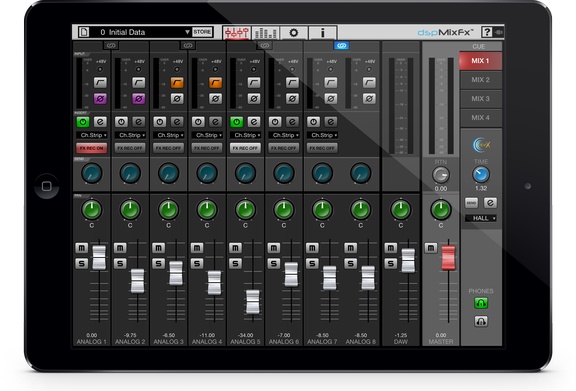Screen dimensions: 576x391
Task: Toggle high-pass filter on Analog 1
Action: coord(100,82)
